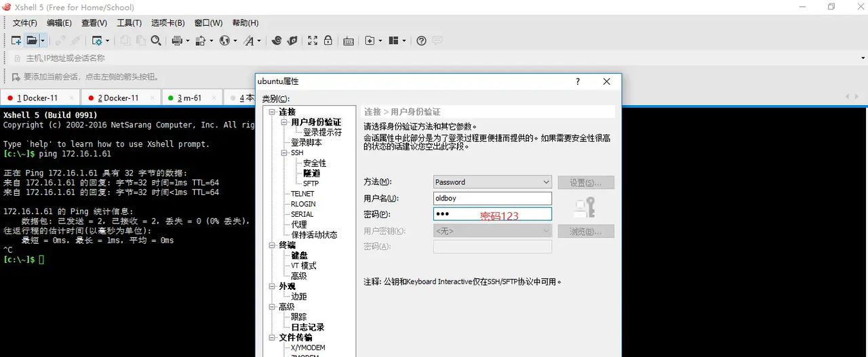The width and height of the screenshot is (868, 357).
Task: Click the arrow icon to add current session
Action: tap(16, 77)
